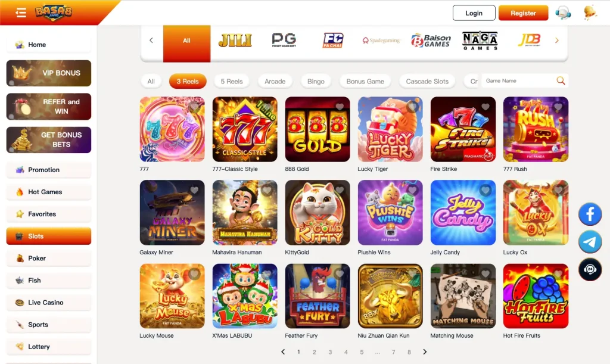Screen dimensions: 610x364
Task: Click the notification bell icon
Action: [590, 13]
